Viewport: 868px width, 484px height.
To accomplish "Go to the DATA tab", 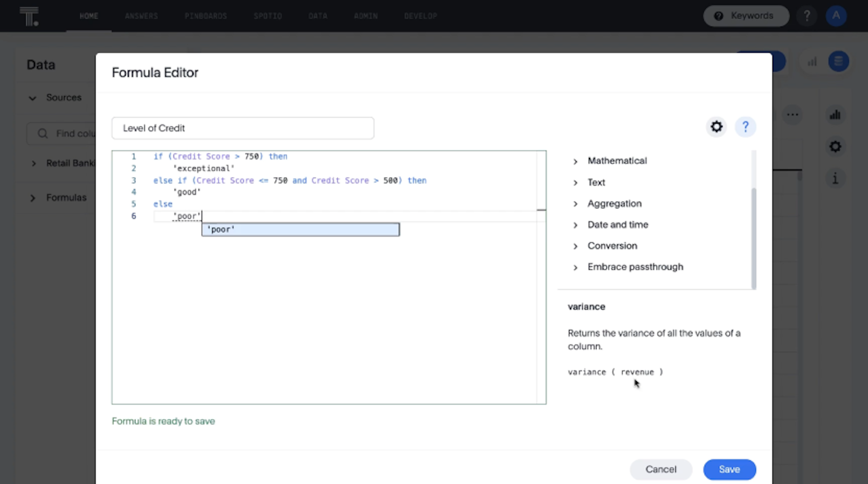I will pos(318,16).
